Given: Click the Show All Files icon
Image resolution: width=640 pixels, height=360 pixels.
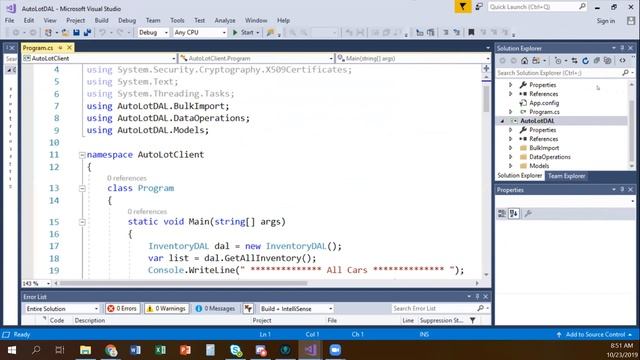Looking at the screenshot, I should tap(608, 60).
